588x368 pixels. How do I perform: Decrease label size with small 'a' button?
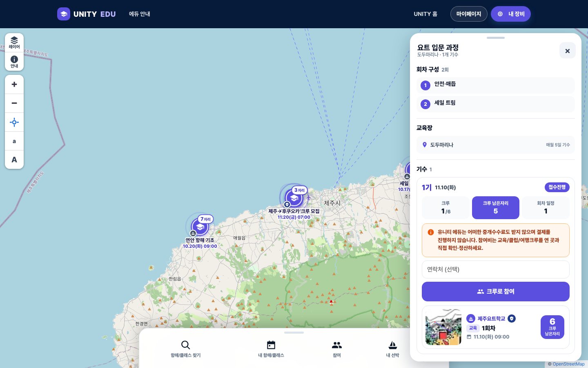coord(14,141)
